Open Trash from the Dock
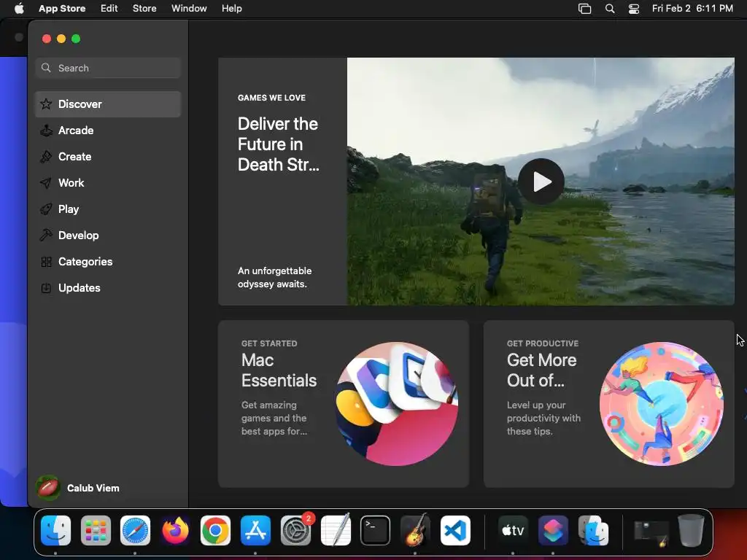 tap(691, 531)
